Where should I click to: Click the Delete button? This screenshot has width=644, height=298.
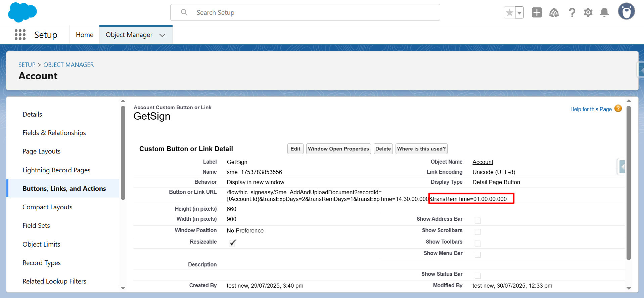pos(383,149)
